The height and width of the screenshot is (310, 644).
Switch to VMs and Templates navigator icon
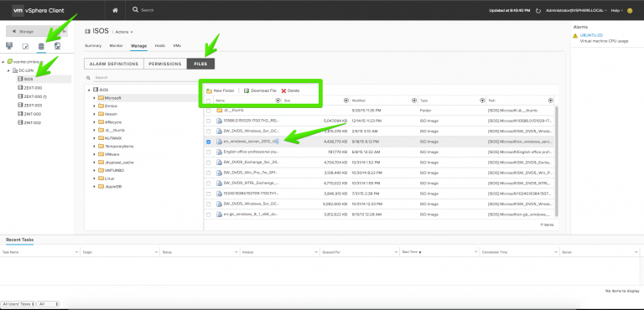[25, 46]
